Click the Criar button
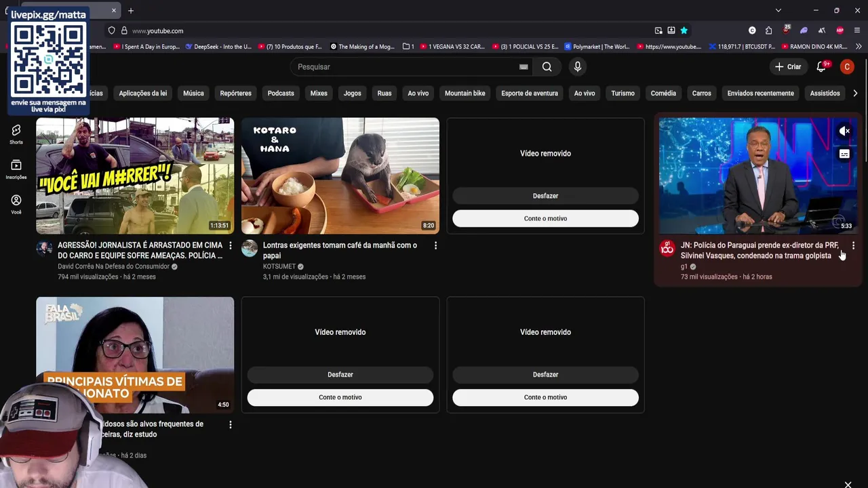 [x=789, y=66]
